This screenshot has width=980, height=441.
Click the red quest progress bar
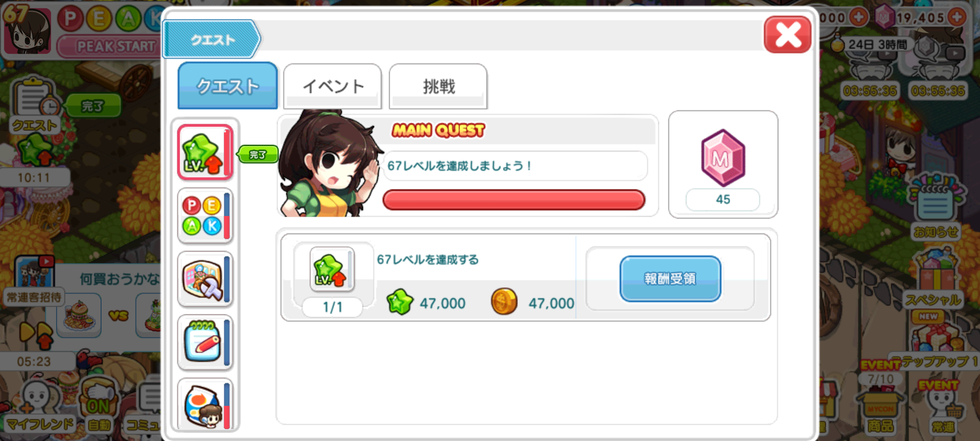[x=514, y=200]
